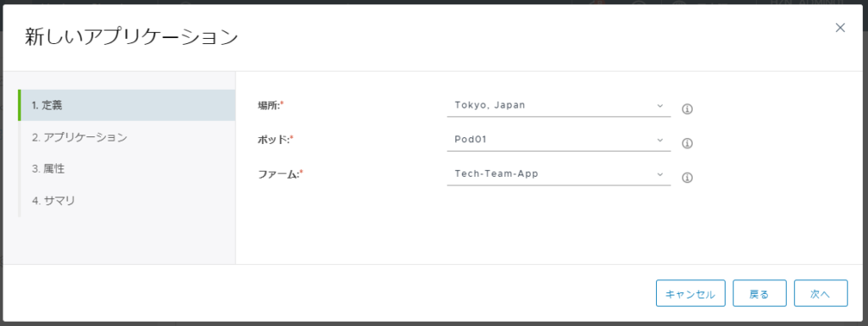Jump to step 4. サマリ
The image size is (868, 326).
pyautogui.click(x=127, y=202)
